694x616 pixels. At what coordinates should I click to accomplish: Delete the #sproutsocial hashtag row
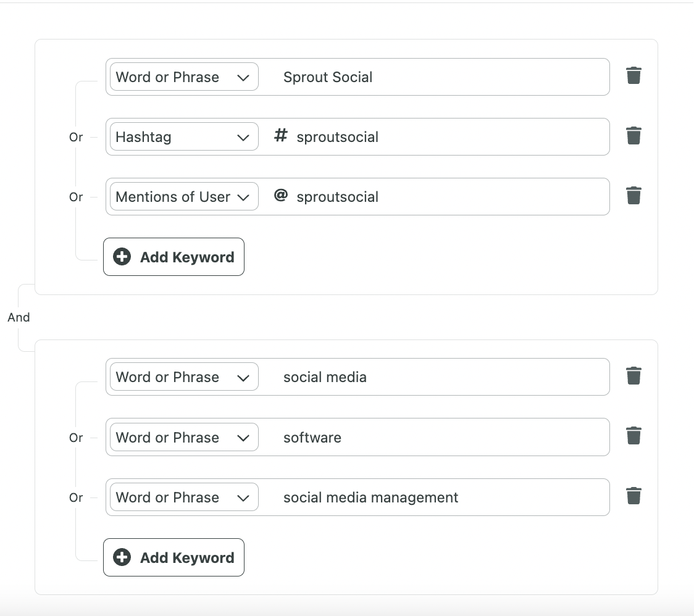pos(633,136)
